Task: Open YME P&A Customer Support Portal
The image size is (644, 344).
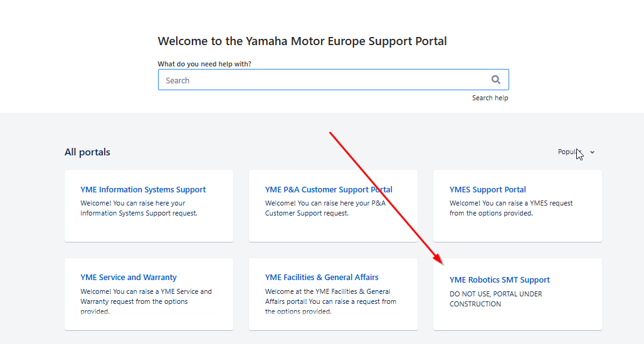Action: (329, 190)
